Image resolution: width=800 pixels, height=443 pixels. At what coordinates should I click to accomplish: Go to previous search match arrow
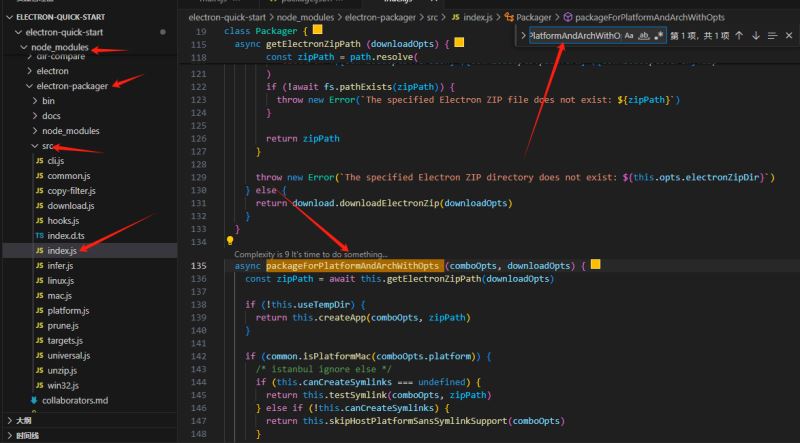[x=739, y=36]
